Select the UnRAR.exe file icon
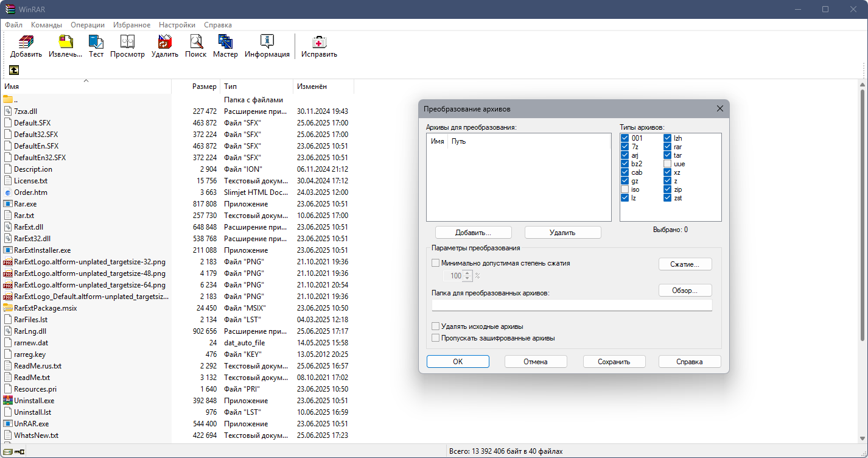The width and height of the screenshot is (868, 458). (8, 423)
